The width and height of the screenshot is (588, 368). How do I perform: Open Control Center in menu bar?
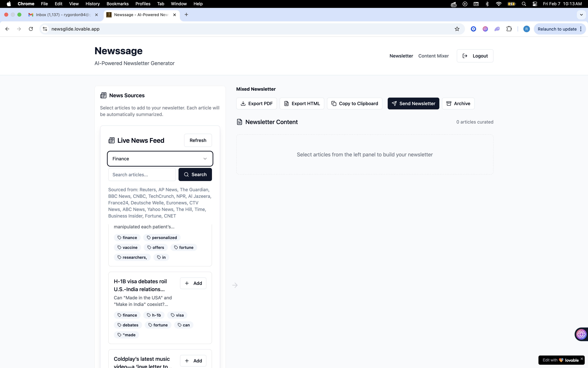tap(535, 4)
